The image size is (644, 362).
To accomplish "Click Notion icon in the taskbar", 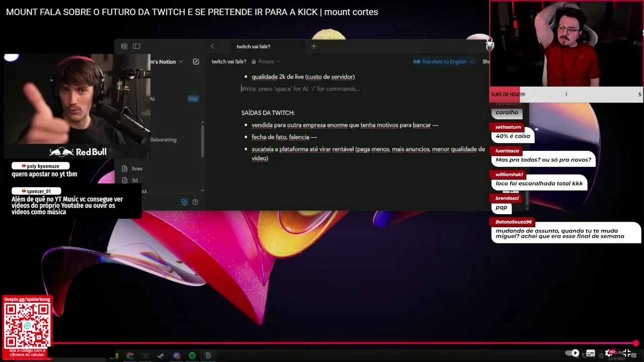I will point(207,356).
